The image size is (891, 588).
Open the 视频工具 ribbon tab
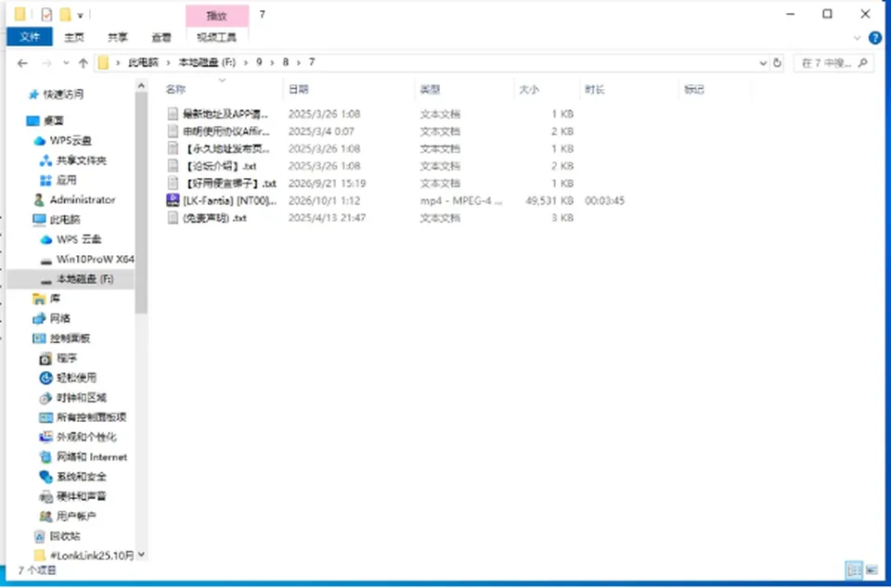[x=216, y=37]
